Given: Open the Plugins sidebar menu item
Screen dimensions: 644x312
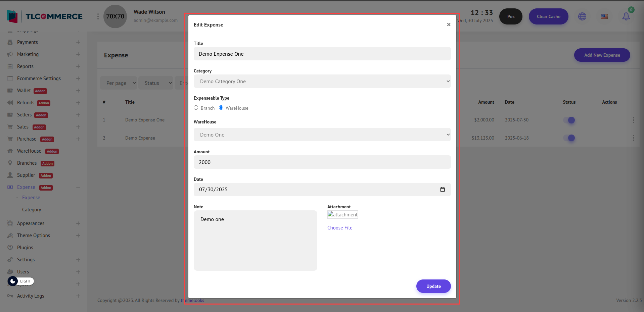Looking at the screenshot, I should 25,248.
